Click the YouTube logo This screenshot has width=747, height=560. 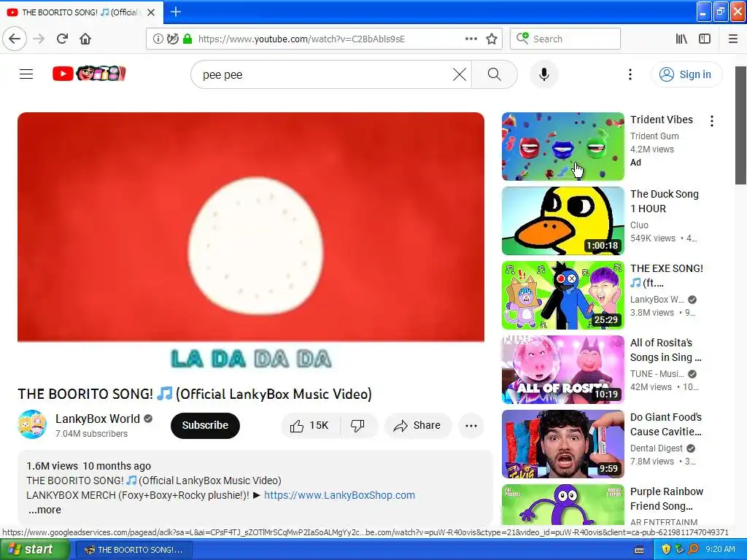tap(89, 74)
